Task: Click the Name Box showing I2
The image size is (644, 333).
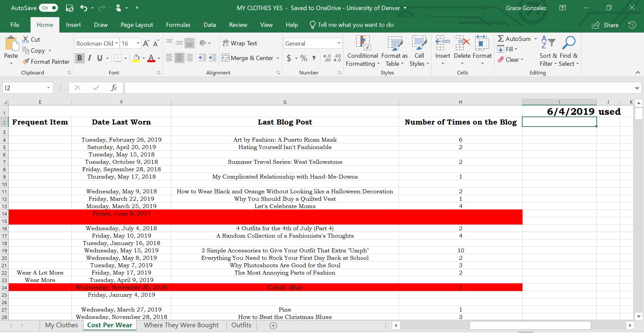Action: (x=23, y=87)
